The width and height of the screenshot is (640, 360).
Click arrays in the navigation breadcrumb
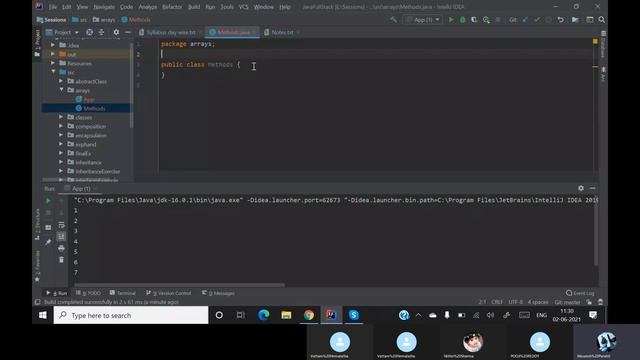(104, 20)
